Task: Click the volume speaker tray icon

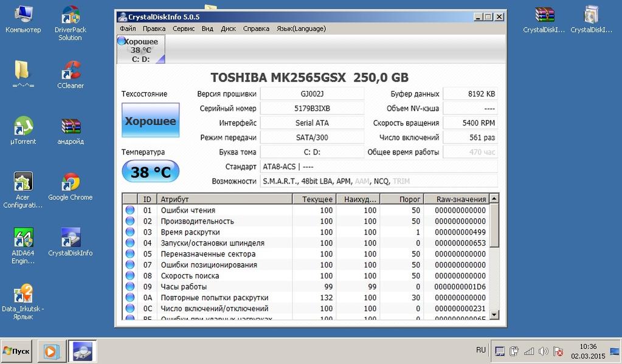Action: pyautogui.click(x=543, y=351)
